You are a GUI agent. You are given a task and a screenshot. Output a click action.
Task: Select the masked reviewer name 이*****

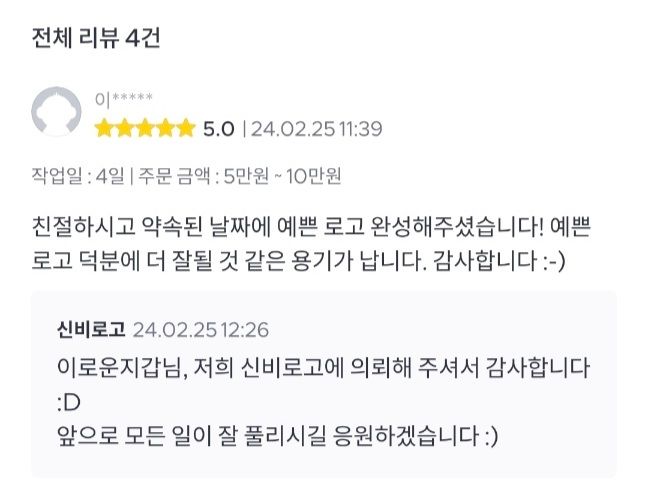tap(124, 98)
